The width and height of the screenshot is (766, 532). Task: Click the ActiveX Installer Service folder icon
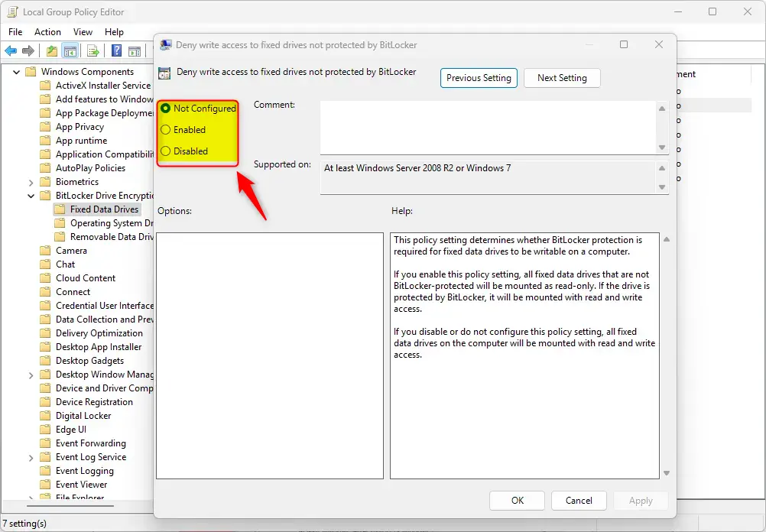pyautogui.click(x=45, y=86)
